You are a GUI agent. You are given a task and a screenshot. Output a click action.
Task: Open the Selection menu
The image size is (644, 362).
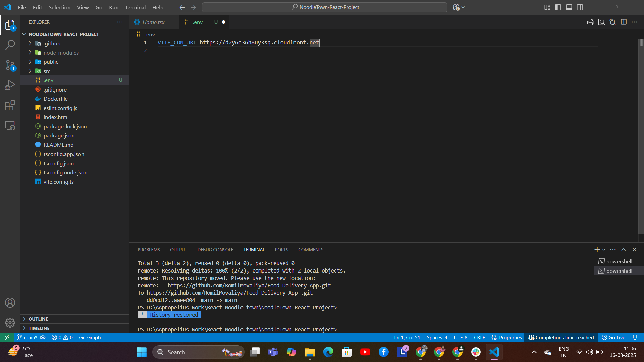59,7
